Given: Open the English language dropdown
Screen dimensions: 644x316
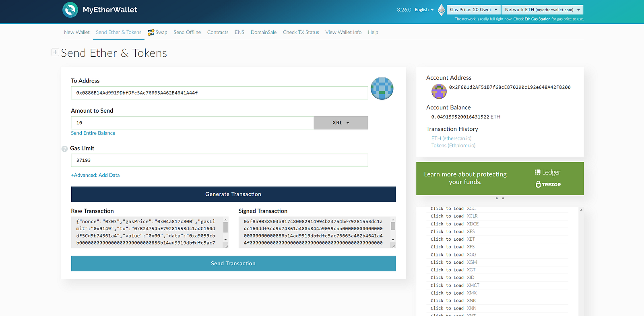Looking at the screenshot, I should click(424, 10).
